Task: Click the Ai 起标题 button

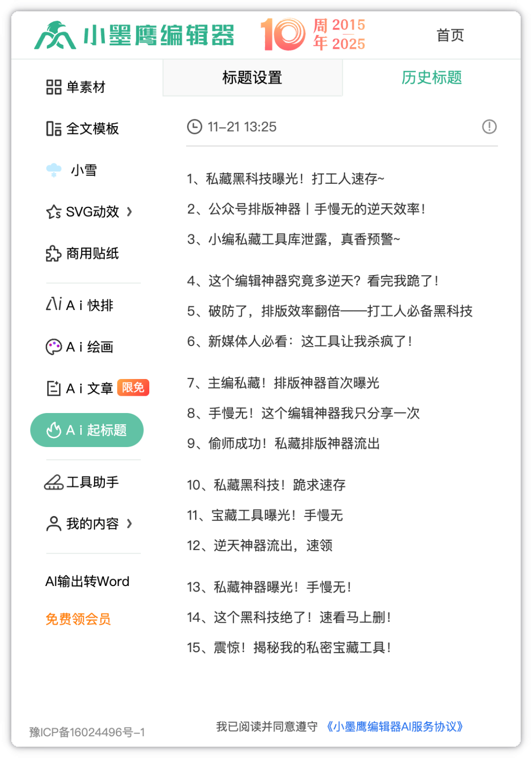Action: (87, 430)
